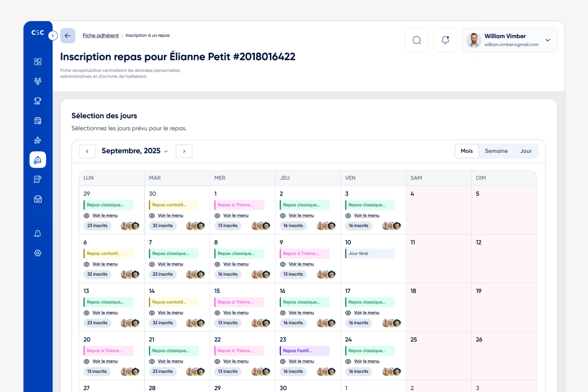Click the 23 inscrits badge on day 21
This screenshot has height=392, width=588.
pyautogui.click(x=163, y=371)
